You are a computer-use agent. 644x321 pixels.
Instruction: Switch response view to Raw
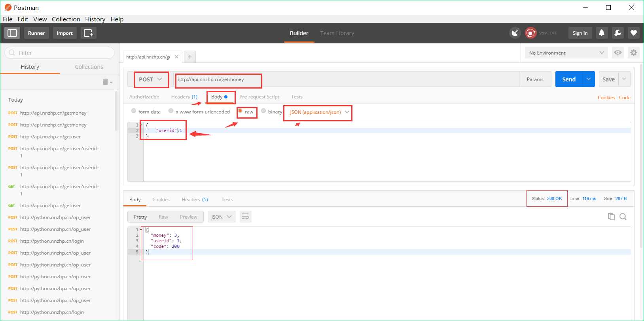coord(163,217)
